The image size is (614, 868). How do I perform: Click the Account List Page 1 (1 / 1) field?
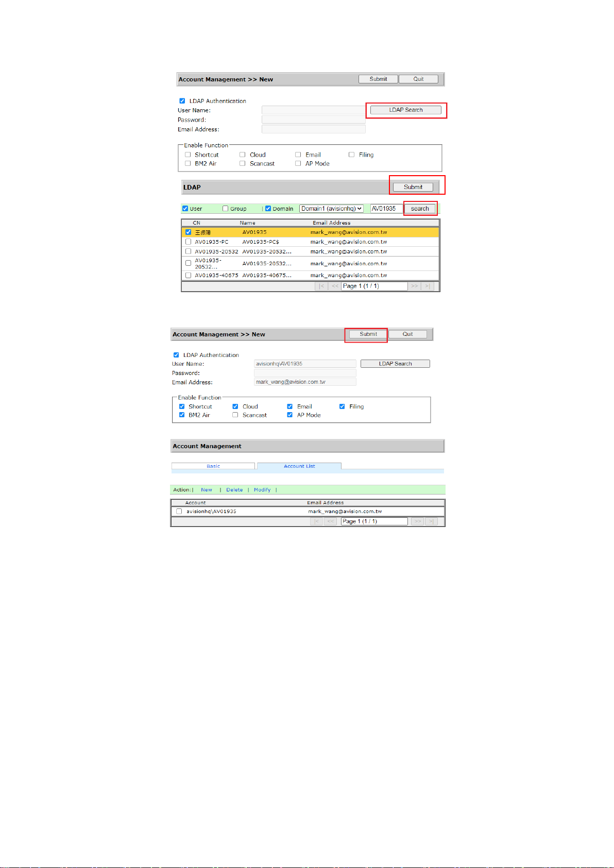374,521
